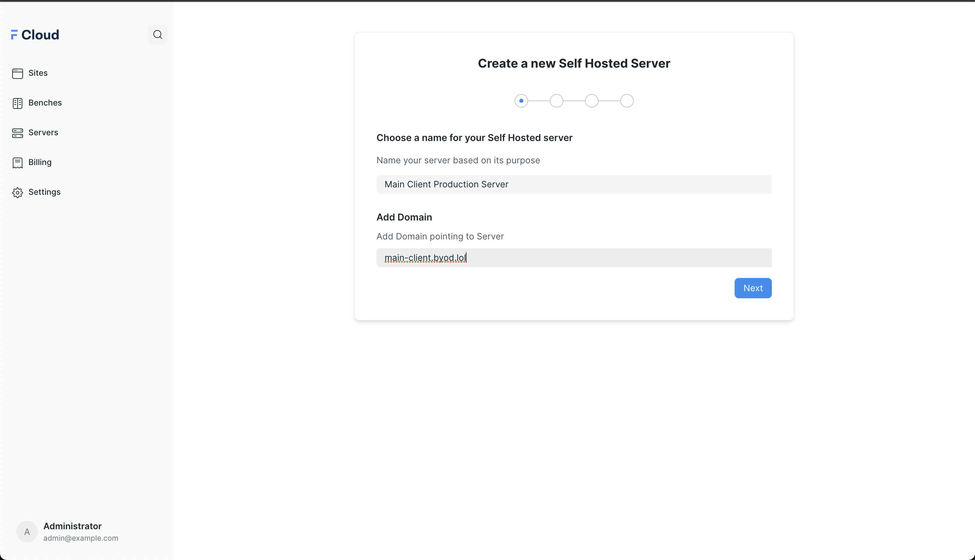Click the blue F logo icon
The width and height of the screenshot is (975, 560).
[14, 34]
